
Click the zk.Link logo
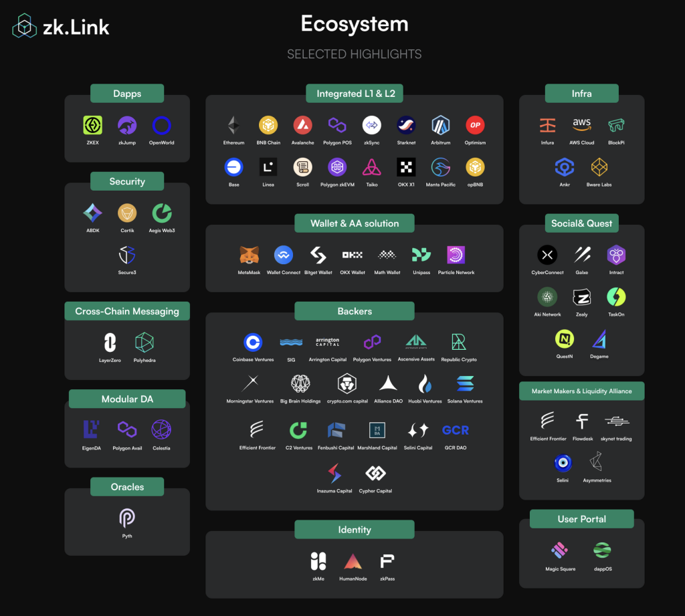pos(61,27)
